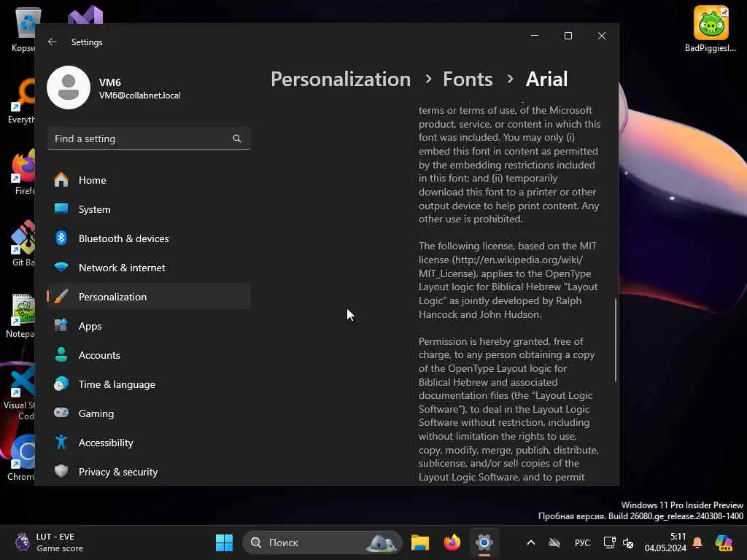Click the taskbar Поиск search box
This screenshot has height=560, width=747.
coord(322,542)
